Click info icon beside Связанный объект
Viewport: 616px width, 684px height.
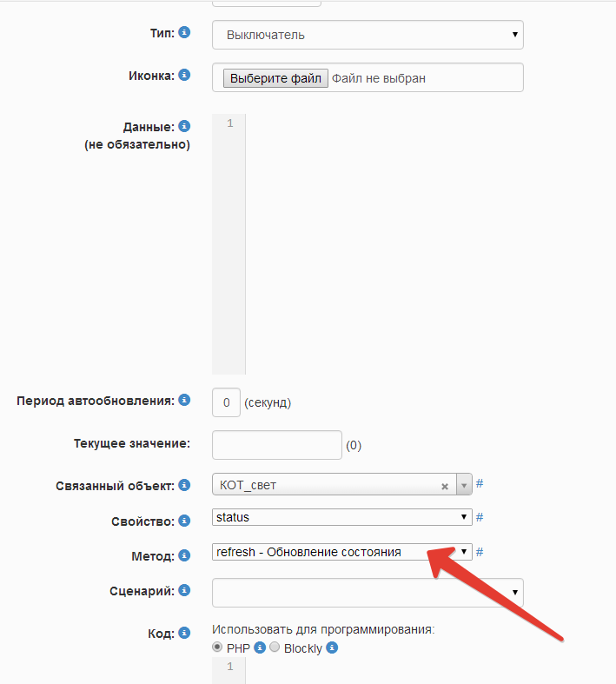[183, 485]
